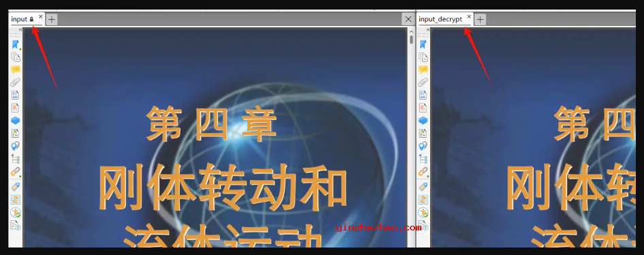Open orange Signatures document panel in input pane
644x255 pixels.
(x=15, y=108)
